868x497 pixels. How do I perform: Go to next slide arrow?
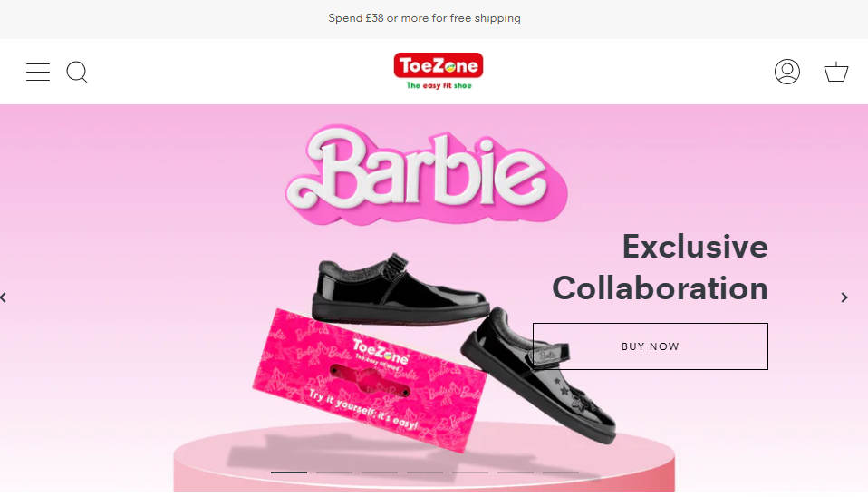click(844, 297)
